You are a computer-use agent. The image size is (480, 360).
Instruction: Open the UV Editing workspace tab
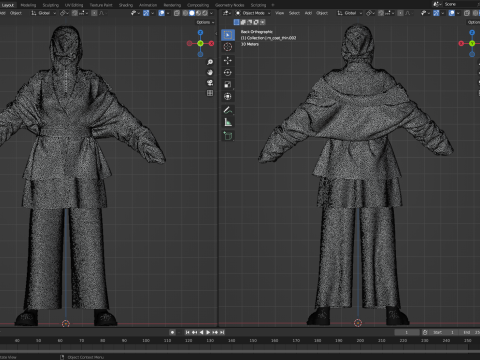coord(74,5)
